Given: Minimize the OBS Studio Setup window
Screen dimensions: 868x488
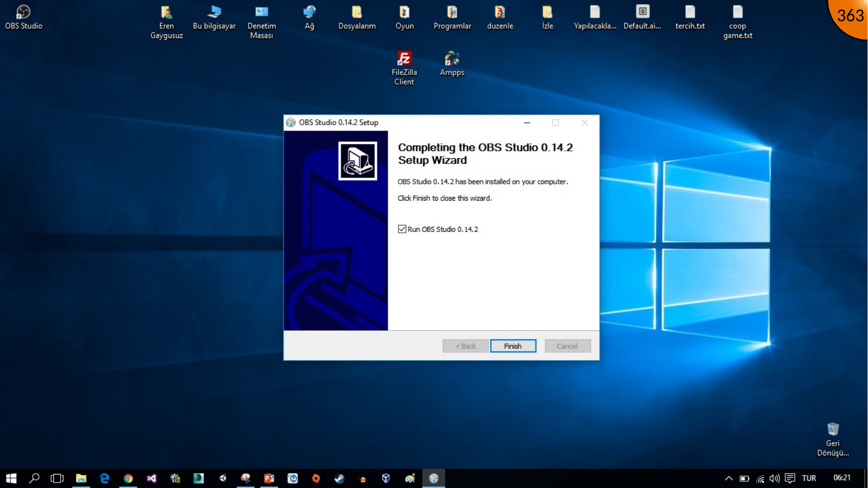Looking at the screenshot, I should pos(527,122).
